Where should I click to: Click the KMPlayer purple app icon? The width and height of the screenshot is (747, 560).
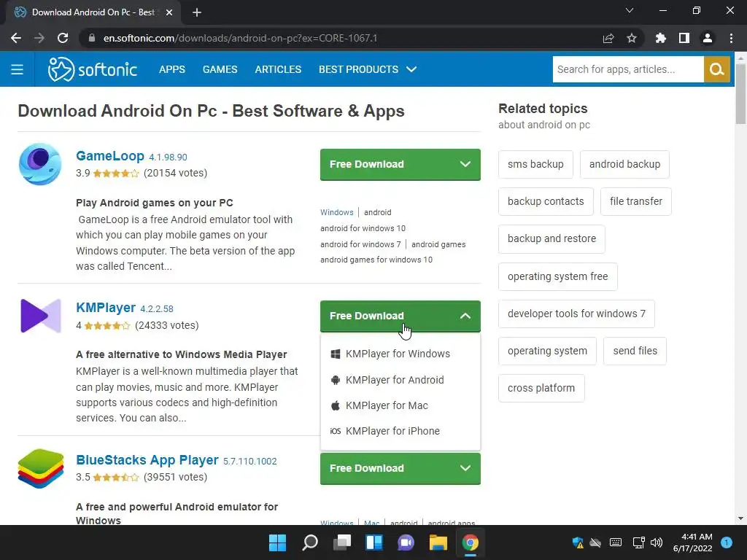41,316
